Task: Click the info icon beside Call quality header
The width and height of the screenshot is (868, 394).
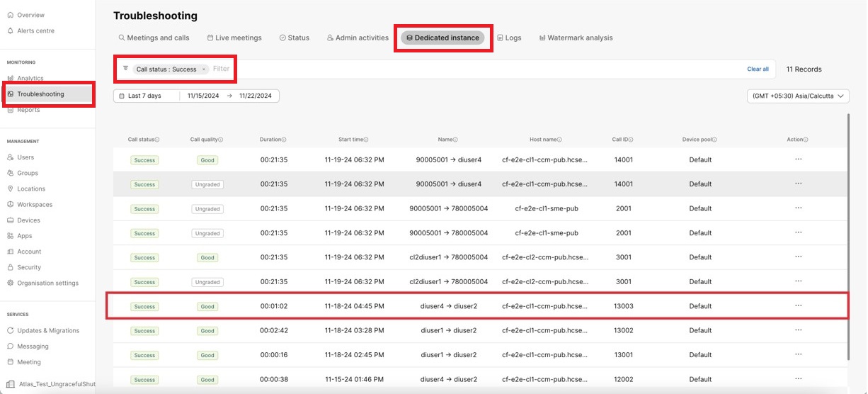Action: (x=221, y=140)
